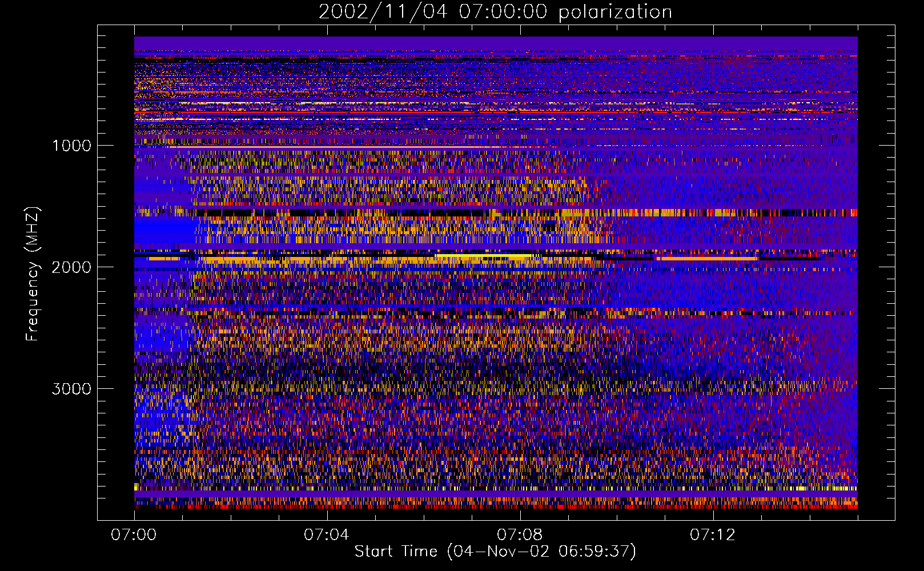Click the plot title '2002/11/04 07:00:00 polarization'
The height and width of the screenshot is (571, 924).
pyautogui.click(x=495, y=12)
